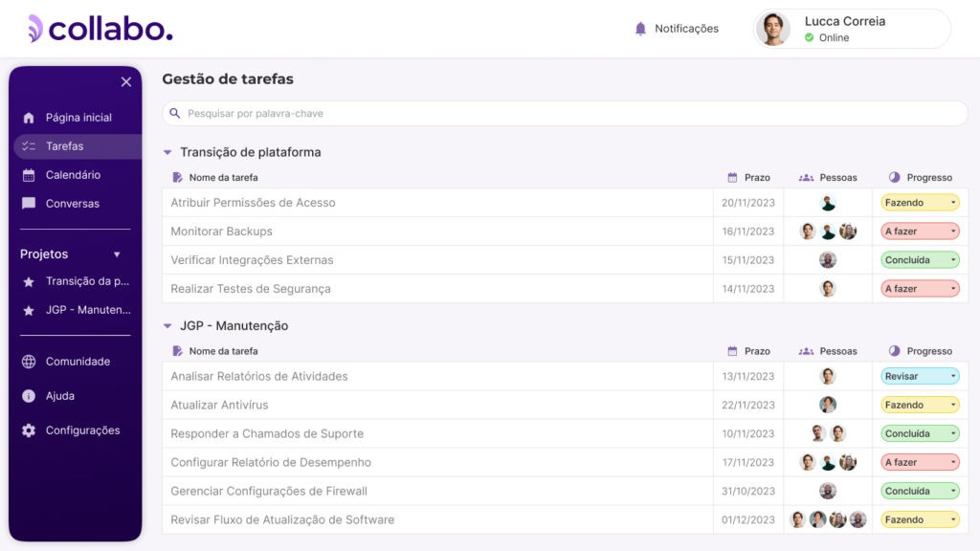Click the Calendário calendar icon in sidebar
The height and width of the screenshot is (551, 980).
[x=29, y=175]
